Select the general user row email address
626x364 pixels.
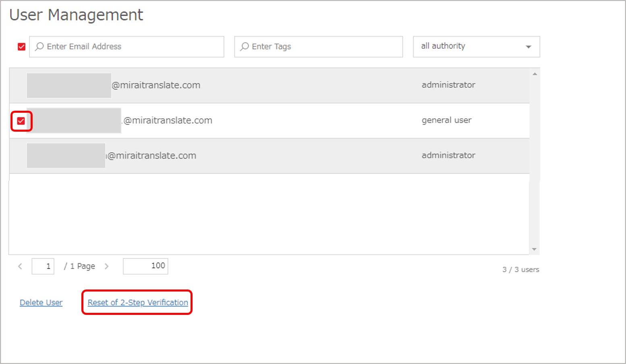167,120
